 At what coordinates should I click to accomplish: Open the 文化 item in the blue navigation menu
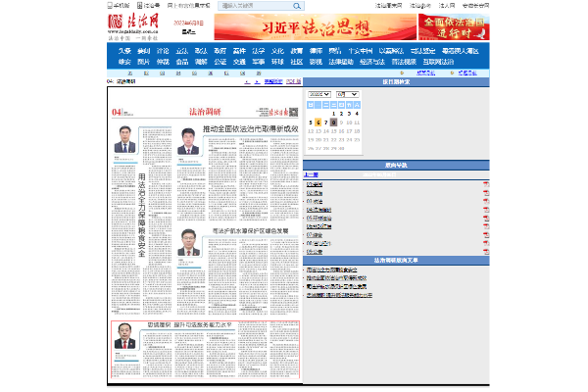click(277, 50)
